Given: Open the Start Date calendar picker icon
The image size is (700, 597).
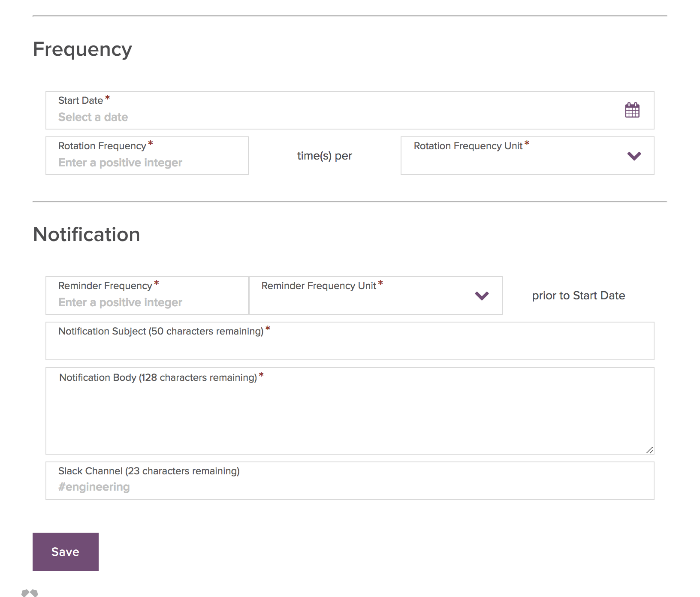Looking at the screenshot, I should (x=632, y=110).
